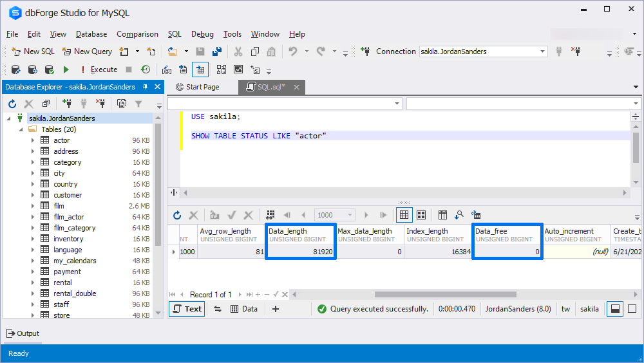
Task: Click the Database Explorer filter funnel icon
Action: (x=138, y=104)
